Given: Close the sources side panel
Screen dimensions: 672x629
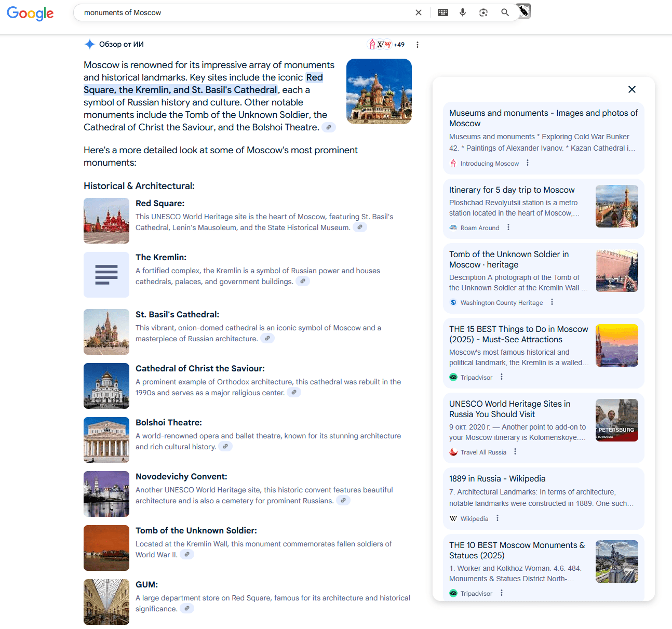Looking at the screenshot, I should (x=632, y=89).
